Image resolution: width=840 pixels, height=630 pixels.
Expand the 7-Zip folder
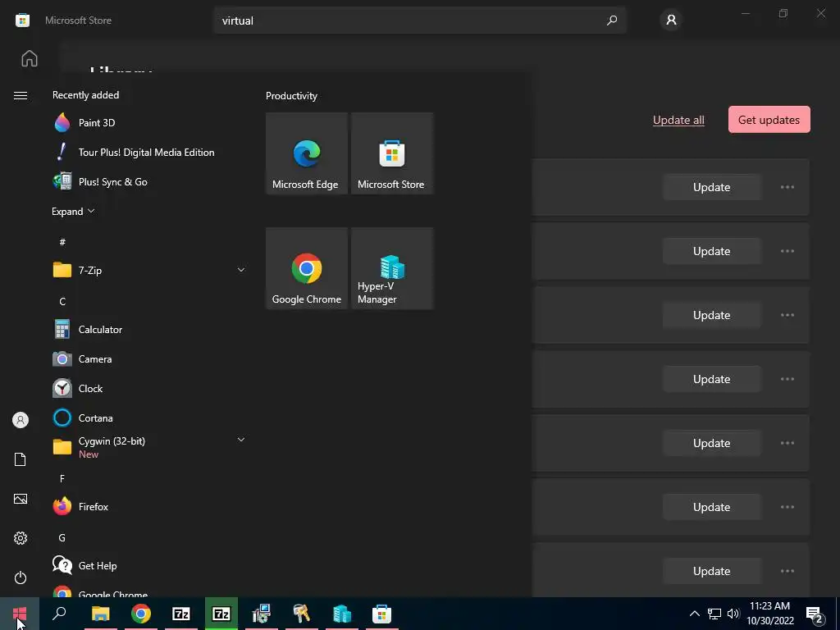148,270
